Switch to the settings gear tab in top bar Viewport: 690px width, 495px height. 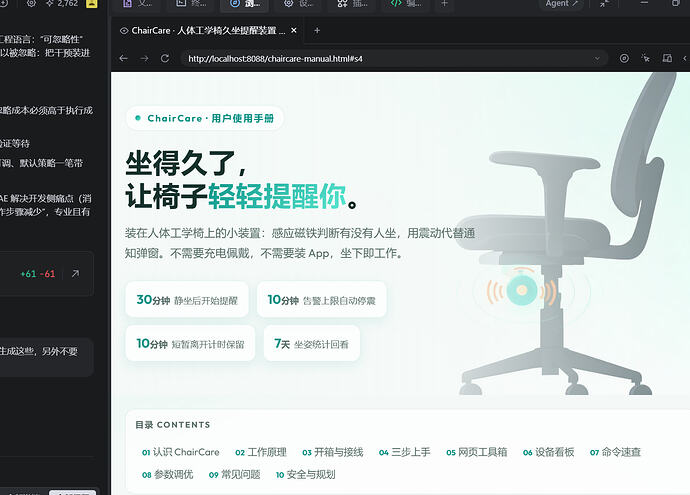pyautogui.click(x=298, y=4)
